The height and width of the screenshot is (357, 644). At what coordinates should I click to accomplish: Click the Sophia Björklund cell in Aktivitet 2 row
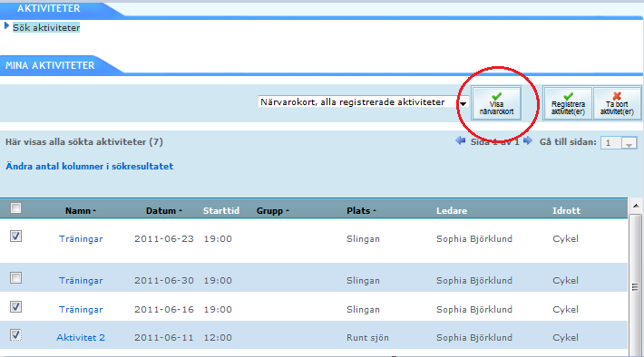tap(474, 338)
